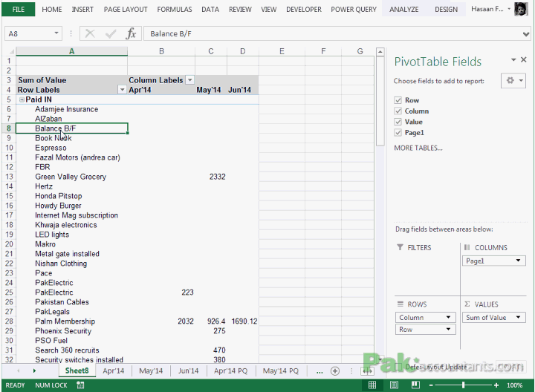Open the Name Box dropdown arrow

[x=56, y=33]
